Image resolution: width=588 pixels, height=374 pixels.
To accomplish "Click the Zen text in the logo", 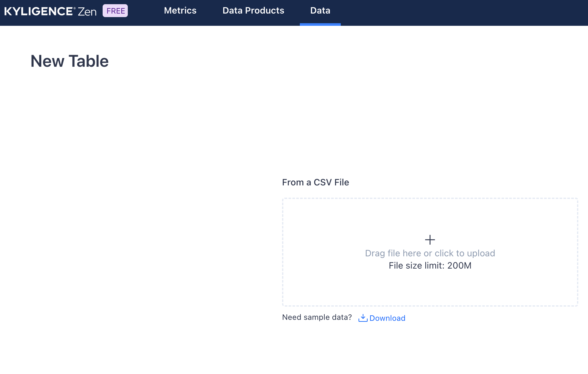I will coord(87,12).
